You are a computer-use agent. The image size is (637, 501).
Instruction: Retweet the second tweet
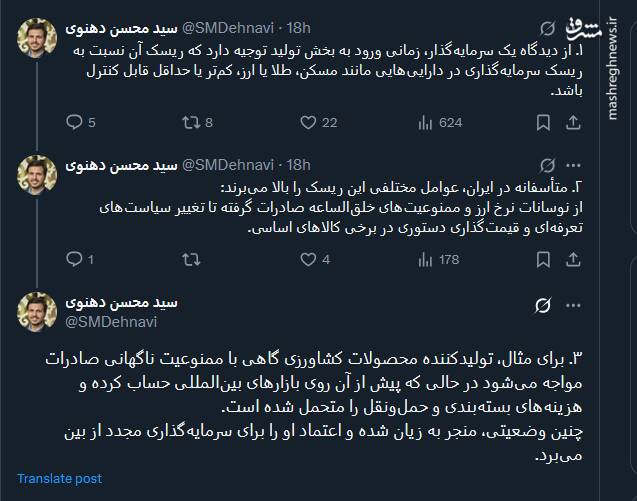pyautogui.click(x=188, y=260)
